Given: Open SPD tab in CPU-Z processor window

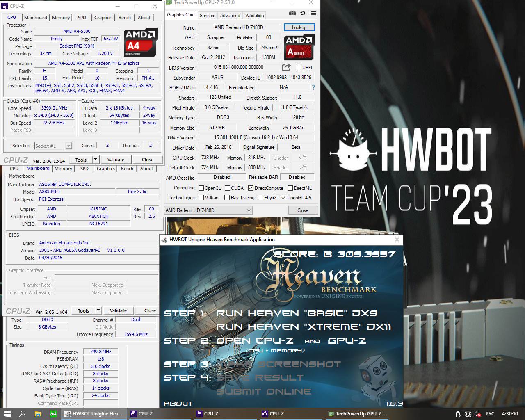Looking at the screenshot, I should click(82, 18).
